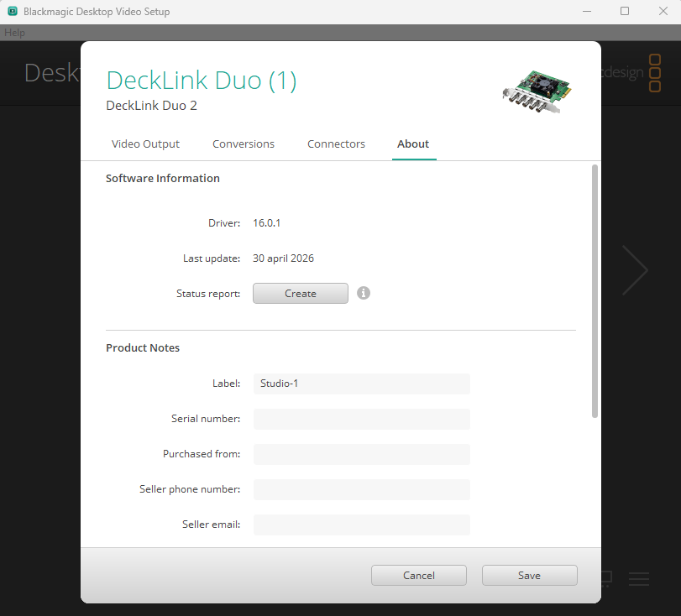Click the Blackmagicdesign logo squares

(655, 72)
